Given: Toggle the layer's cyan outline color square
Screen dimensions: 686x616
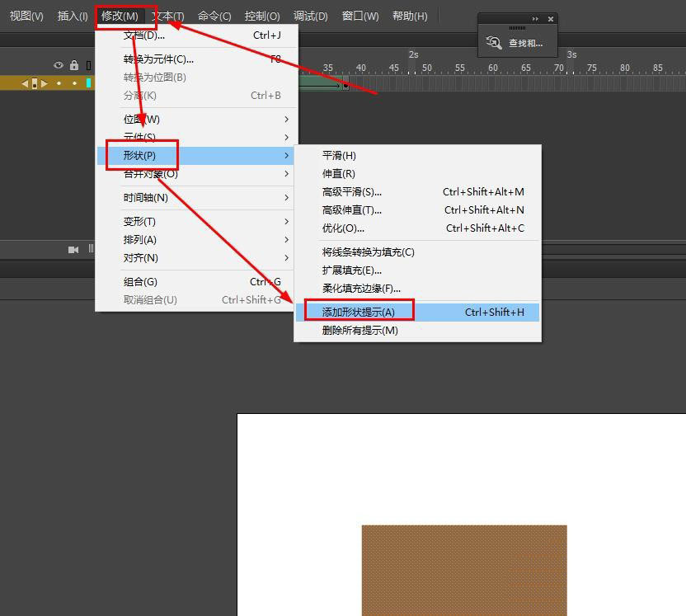Looking at the screenshot, I should [88, 83].
